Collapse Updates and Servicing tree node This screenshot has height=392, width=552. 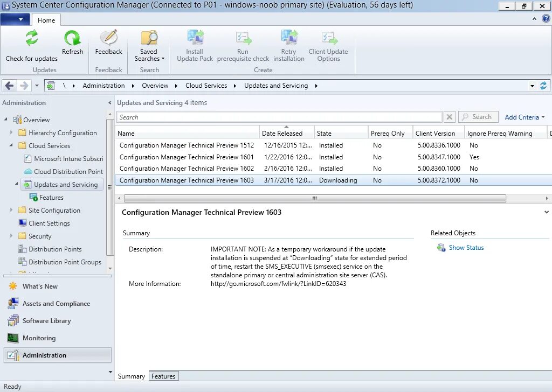tap(17, 184)
